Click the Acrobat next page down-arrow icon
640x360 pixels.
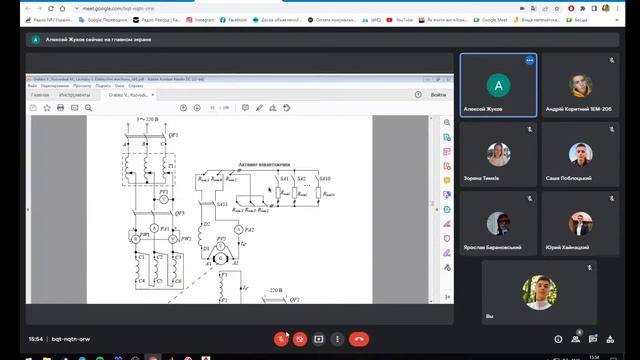(x=197, y=108)
